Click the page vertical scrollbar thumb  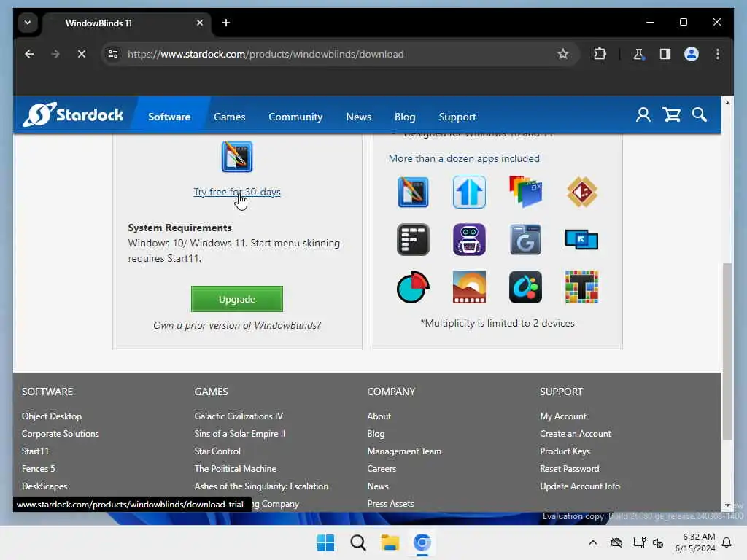tap(727, 351)
